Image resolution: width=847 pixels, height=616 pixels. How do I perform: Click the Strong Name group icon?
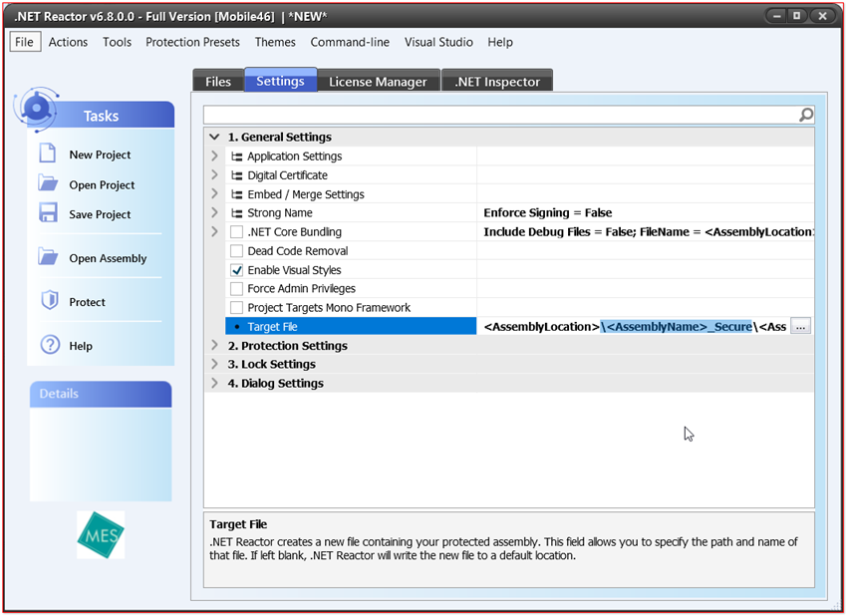(236, 213)
